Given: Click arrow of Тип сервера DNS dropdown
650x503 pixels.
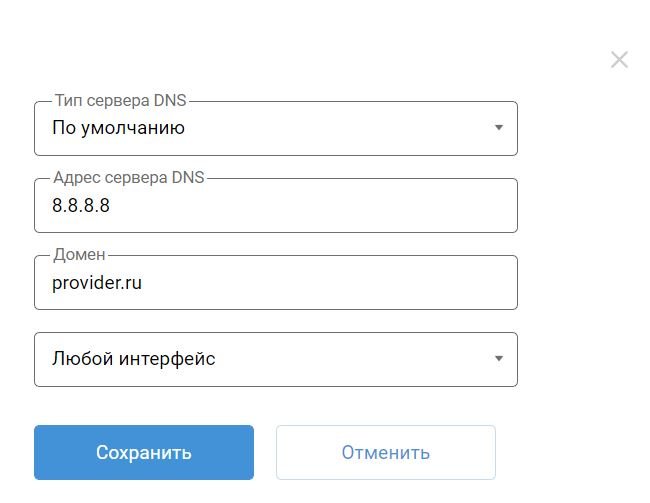Looking at the screenshot, I should [498, 128].
